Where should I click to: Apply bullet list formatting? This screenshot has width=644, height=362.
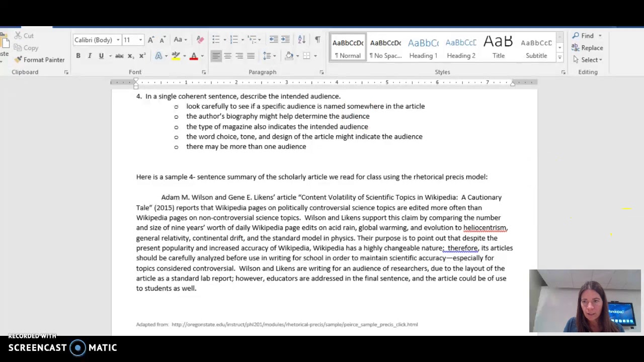[216, 40]
